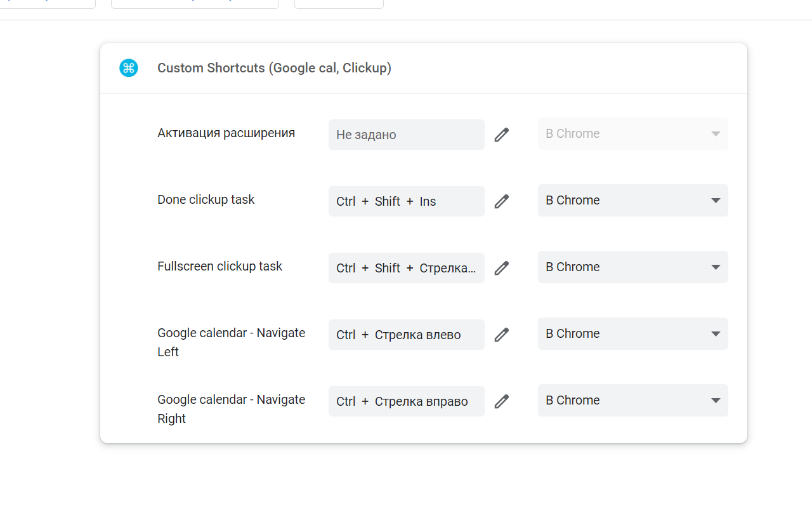Viewport: 812px width, 508px height.
Task: Expand scope dropdown for Navigate Right
Action: tap(632, 401)
